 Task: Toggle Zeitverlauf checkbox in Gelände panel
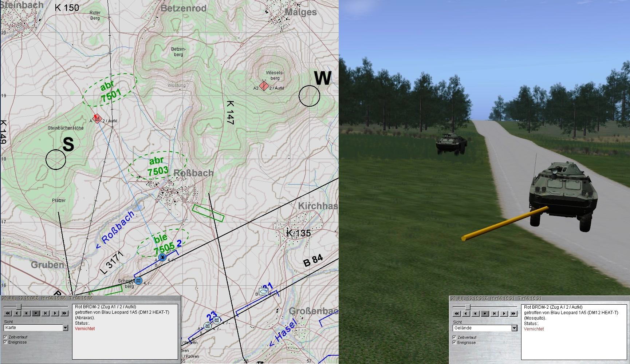(x=454, y=337)
